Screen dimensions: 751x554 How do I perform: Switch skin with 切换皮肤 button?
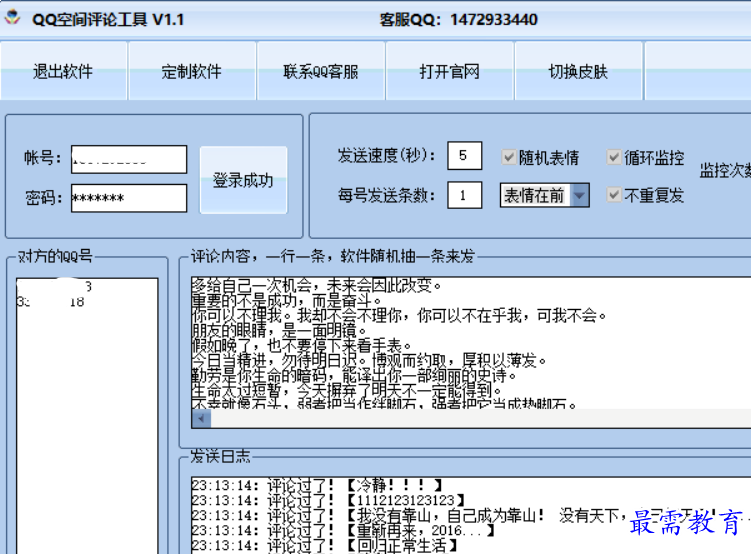point(578,71)
